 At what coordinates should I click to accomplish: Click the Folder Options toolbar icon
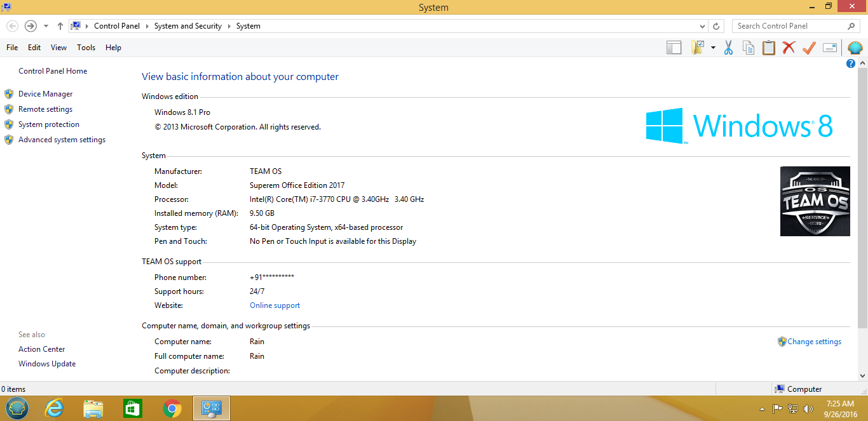click(x=699, y=48)
